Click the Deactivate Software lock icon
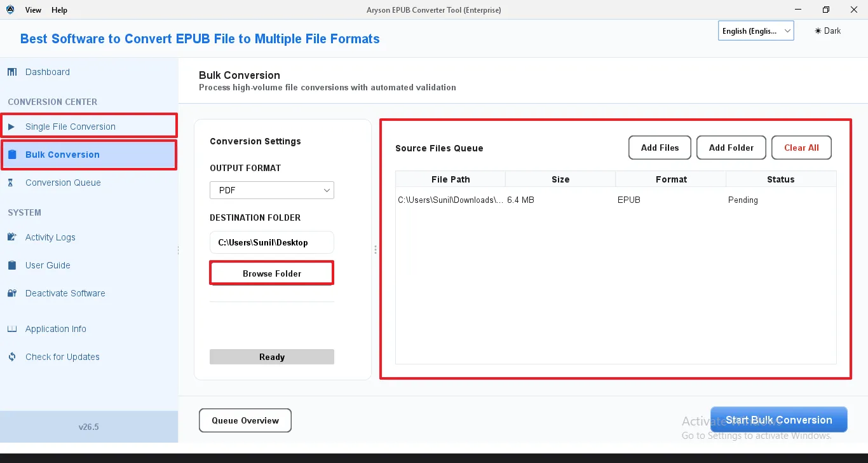The height and width of the screenshot is (463, 868). pyautogui.click(x=12, y=293)
